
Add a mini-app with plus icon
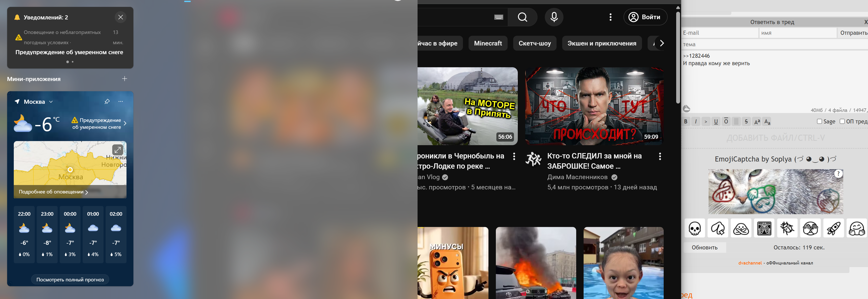[x=124, y=79]
